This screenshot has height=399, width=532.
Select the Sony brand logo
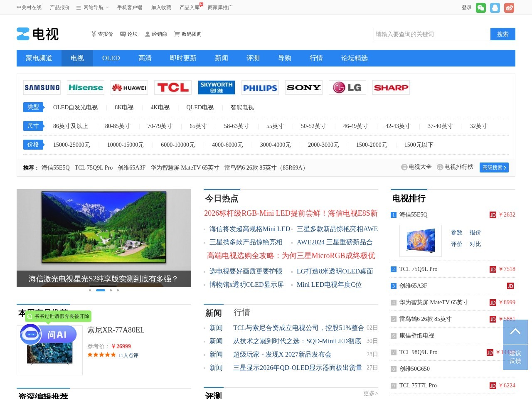pyautogui.click(x=304, y=88)
